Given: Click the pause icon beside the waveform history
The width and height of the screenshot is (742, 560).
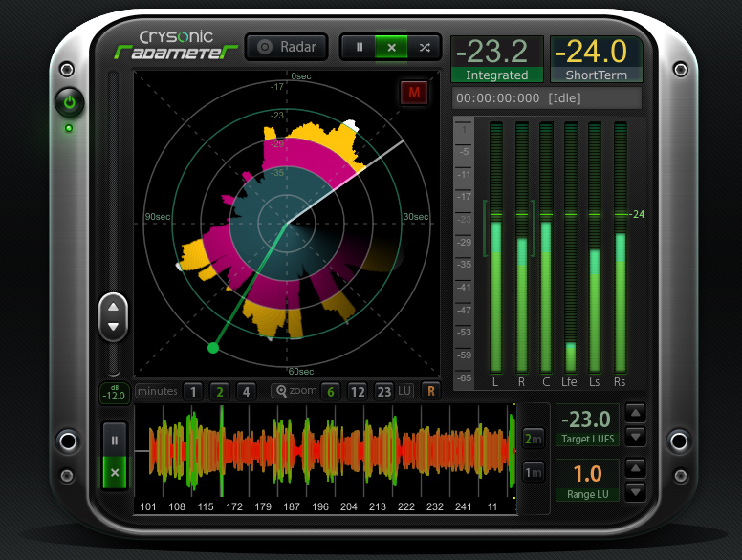Looking at the screenshot, I should point(114,441).
